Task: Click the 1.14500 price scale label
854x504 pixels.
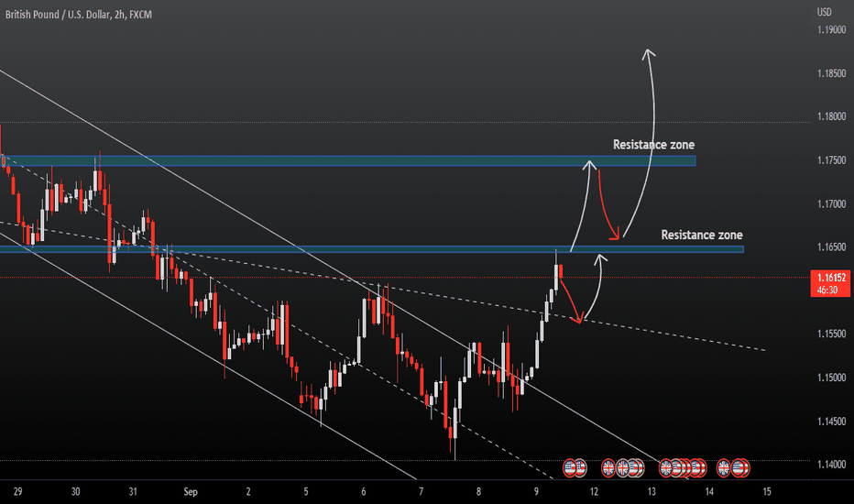Action: 832,422
